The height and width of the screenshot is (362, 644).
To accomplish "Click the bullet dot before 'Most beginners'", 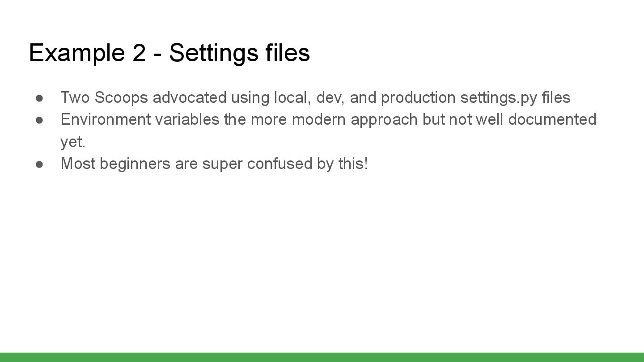I will click(39, 164).
